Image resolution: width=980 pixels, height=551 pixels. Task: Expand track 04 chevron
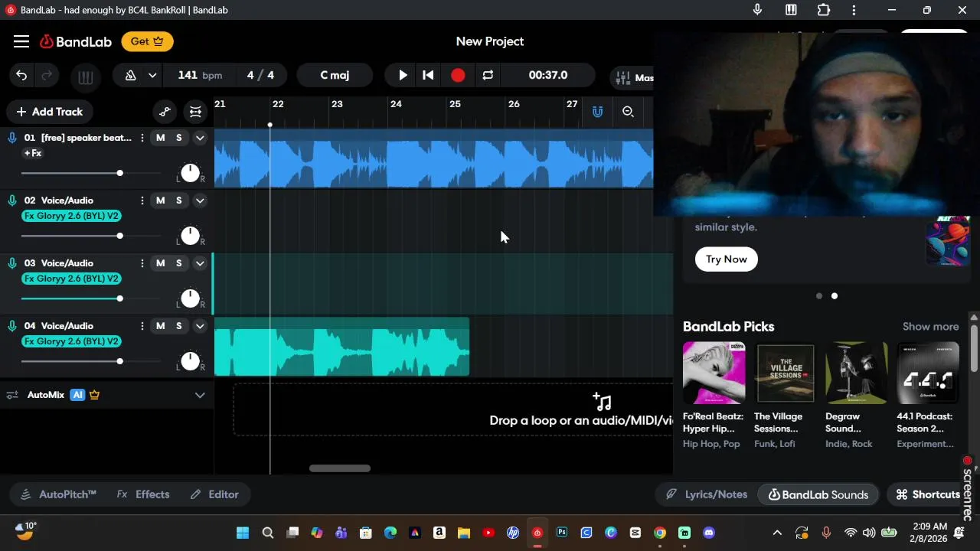click(x=200, y=326)
